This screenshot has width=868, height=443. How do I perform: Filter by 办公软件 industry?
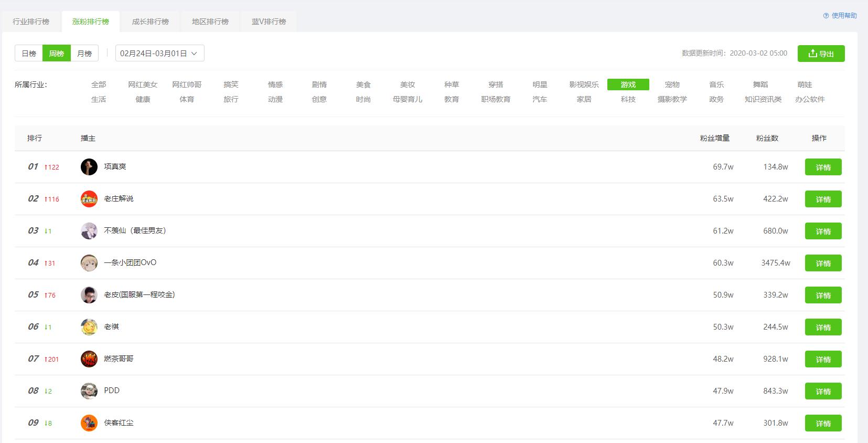pyautogui.click(x=810, y=99)
